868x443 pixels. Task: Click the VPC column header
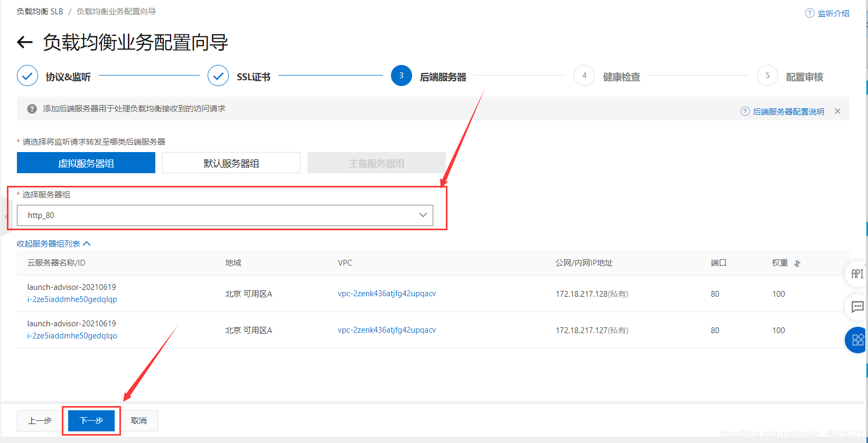click(x=345, y=263)
